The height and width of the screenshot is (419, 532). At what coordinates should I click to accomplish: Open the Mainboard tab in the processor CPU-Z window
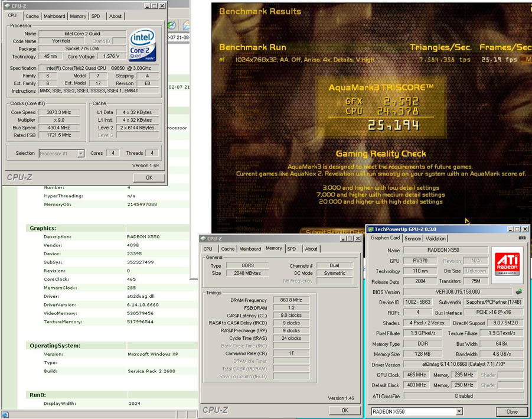click(54, 16)
